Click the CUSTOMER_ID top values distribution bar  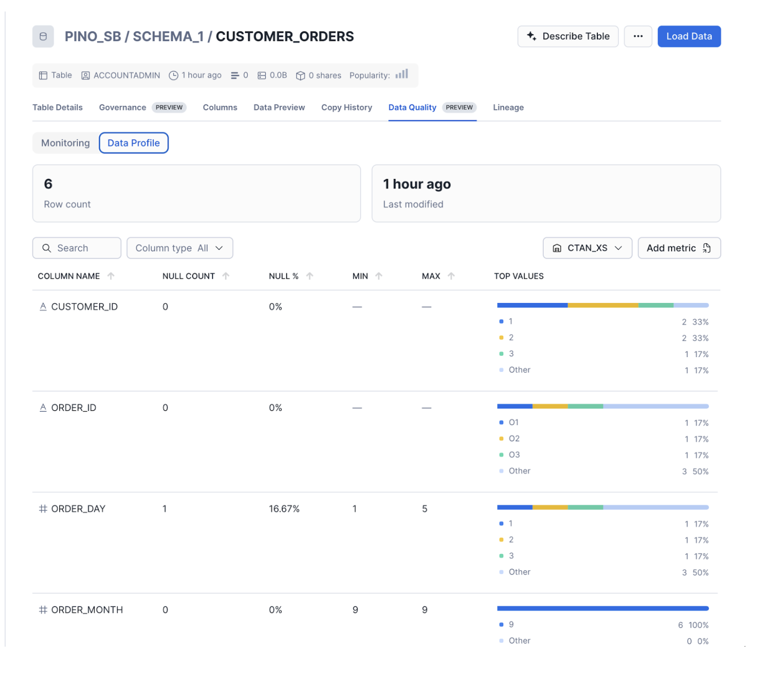(602, 305)
